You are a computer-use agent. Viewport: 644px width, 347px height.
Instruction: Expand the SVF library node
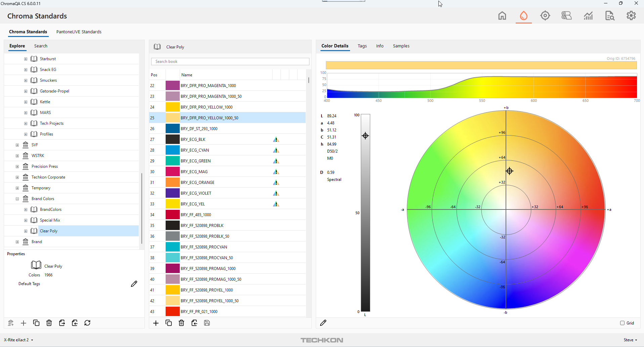(17, 145)
